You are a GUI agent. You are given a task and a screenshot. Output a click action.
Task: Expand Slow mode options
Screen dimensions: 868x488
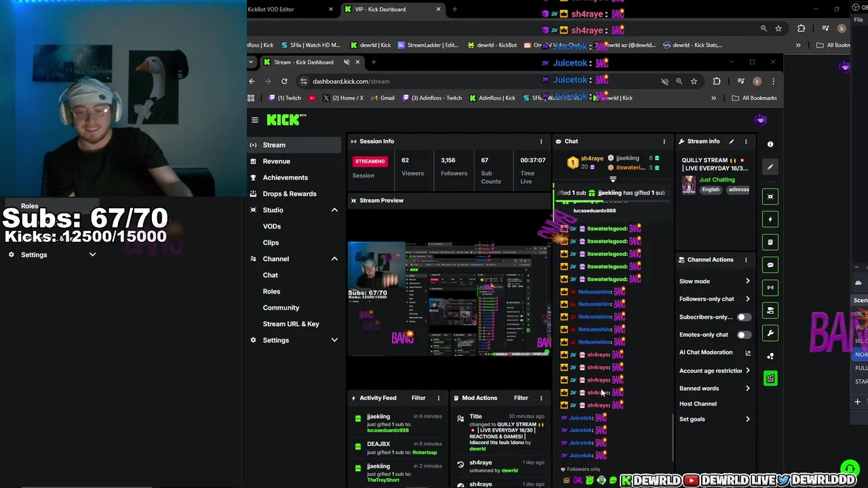748,281
